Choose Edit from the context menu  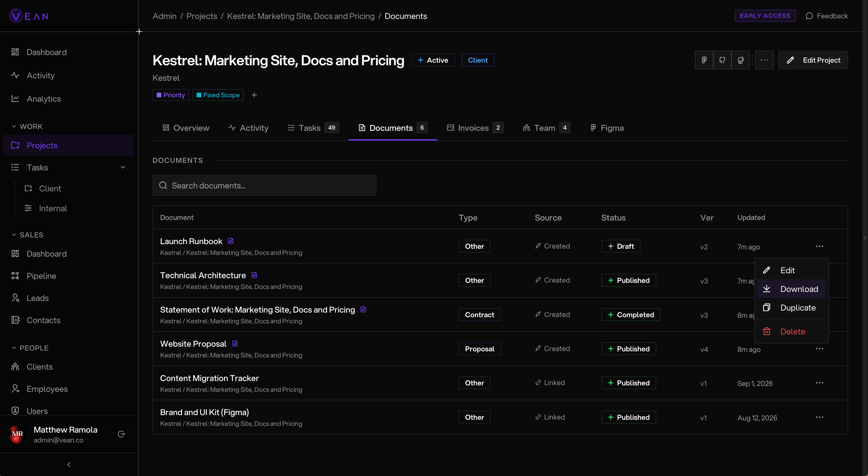pyautogui.click(x=791, y=270)
